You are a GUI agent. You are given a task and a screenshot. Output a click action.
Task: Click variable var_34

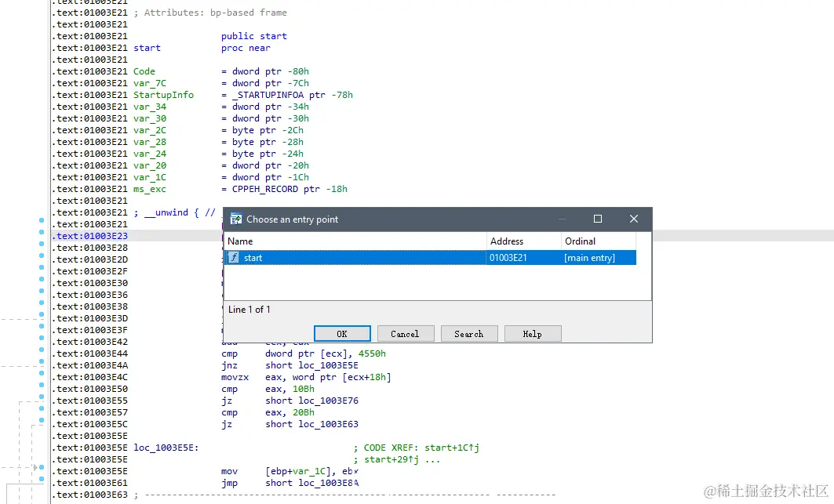pyautogui.click(x=149, y=107)
